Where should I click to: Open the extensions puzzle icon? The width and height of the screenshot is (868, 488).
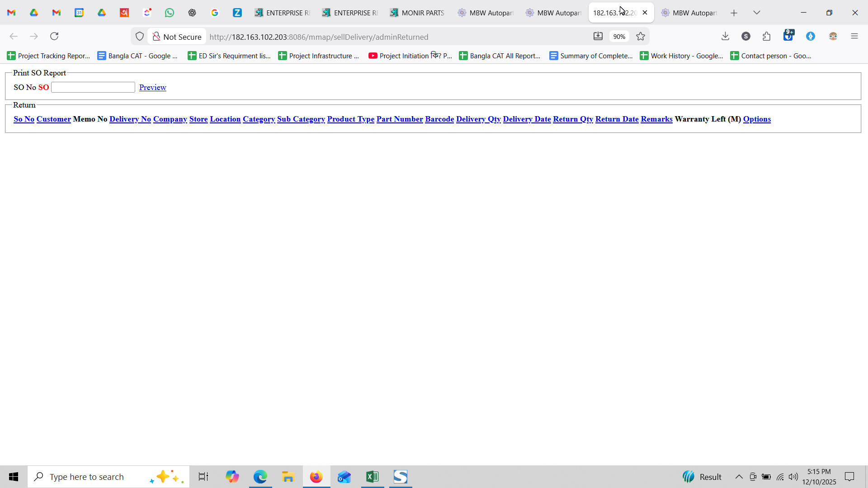tap(766, 36)
